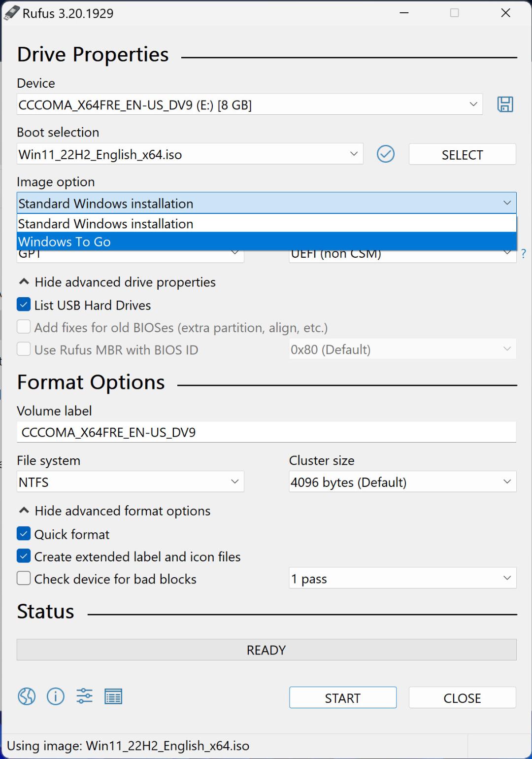Screen dimensions: 532x759
Task: Click the ISO checksum checkmark icon
Action: coord(385,154)
